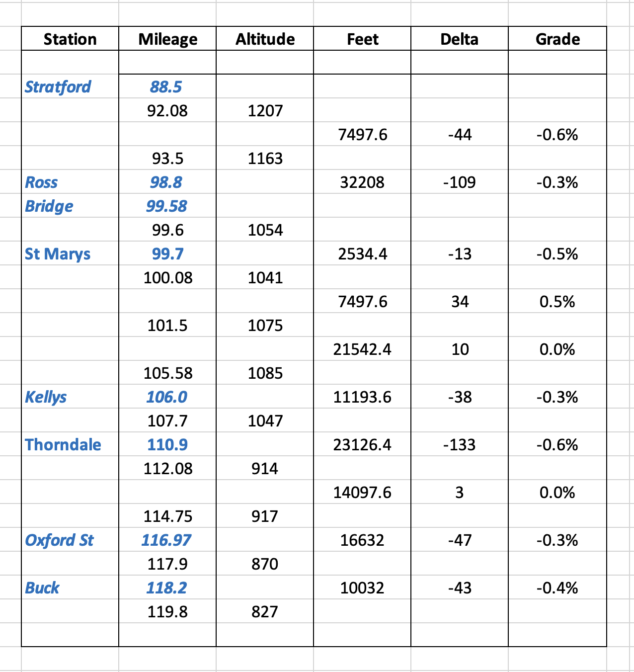Click the altitude cell containing 1207
The width and height of the screenshot is (634, 672).
pyautogui.click(x=265, y=110)
